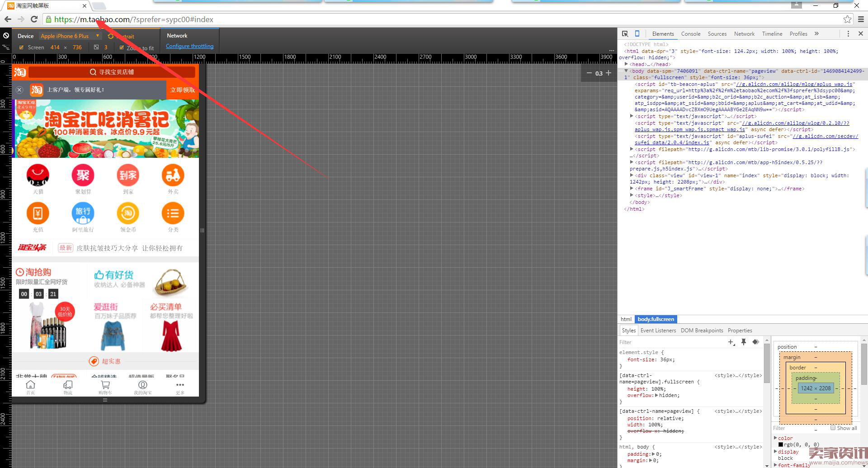
Task: Enable the Show all checkbox
Action: 833,428
